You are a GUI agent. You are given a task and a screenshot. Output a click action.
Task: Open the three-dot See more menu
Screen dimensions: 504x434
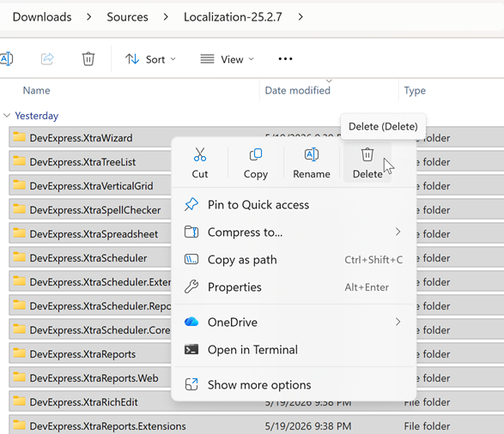(x=285, y=59)
